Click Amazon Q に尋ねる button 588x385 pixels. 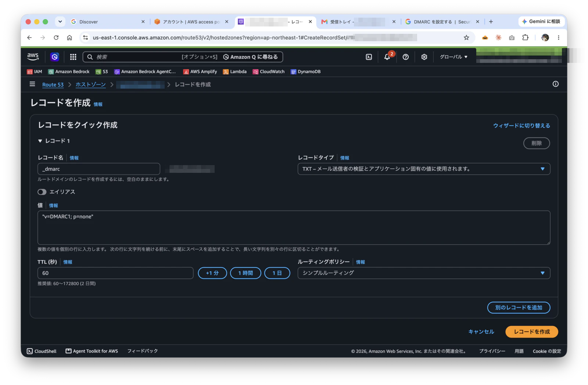coord(251,57)
